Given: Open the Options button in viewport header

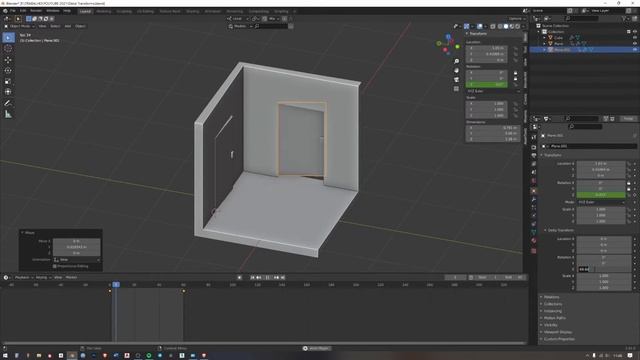Looking at the screenshot, I should (516, 19).
